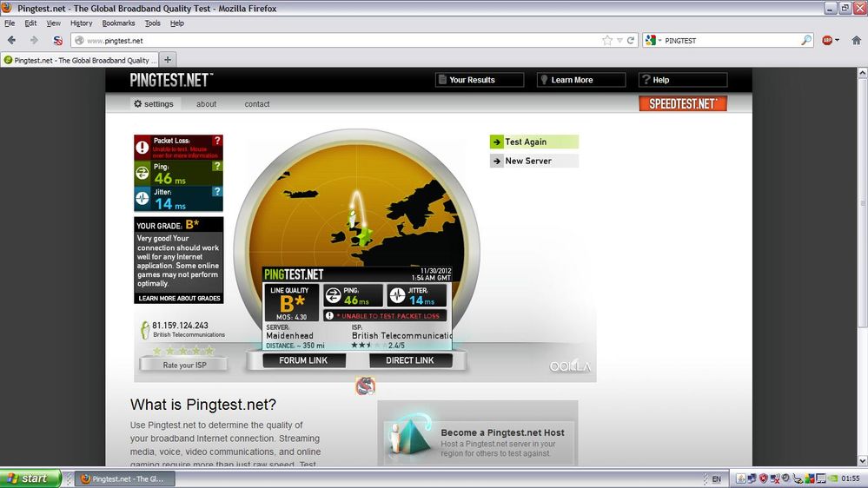
Task: Open the Learn More page
Action: pos(581,80)
